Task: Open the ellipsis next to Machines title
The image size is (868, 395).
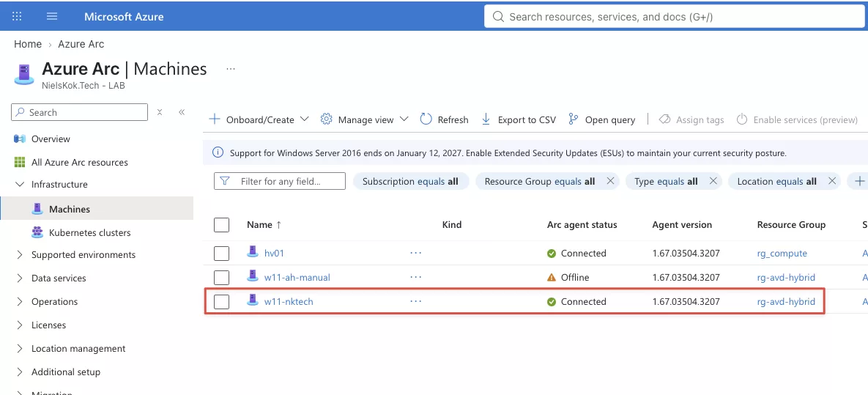Action: 231,69
